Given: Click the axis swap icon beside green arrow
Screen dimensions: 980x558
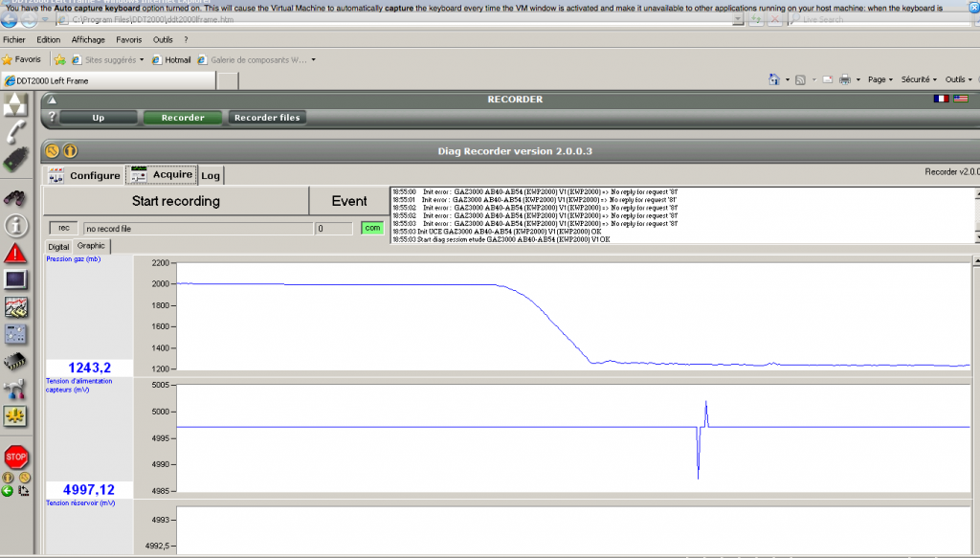Looking at the screenshot, I should (x=24, y=491).
